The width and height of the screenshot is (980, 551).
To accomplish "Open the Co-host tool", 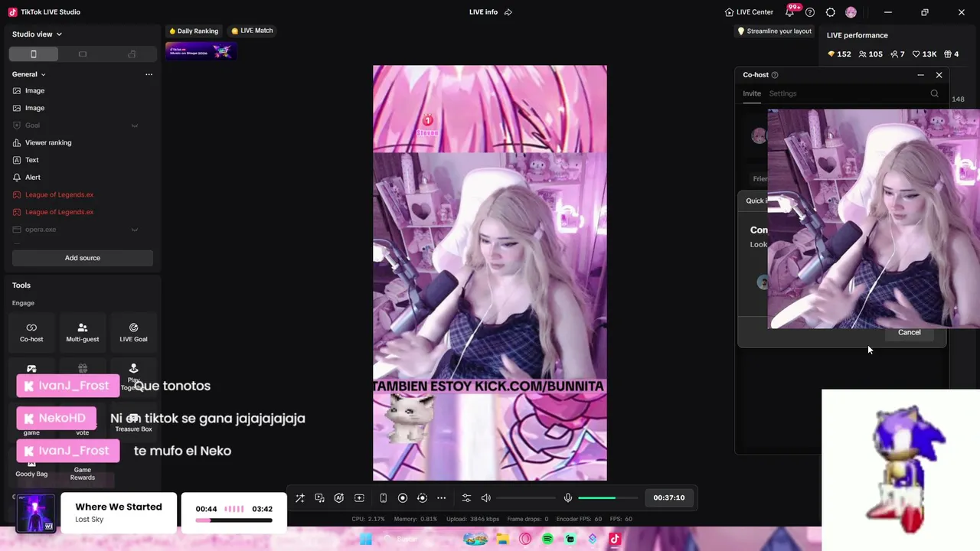I will point(31,332).
